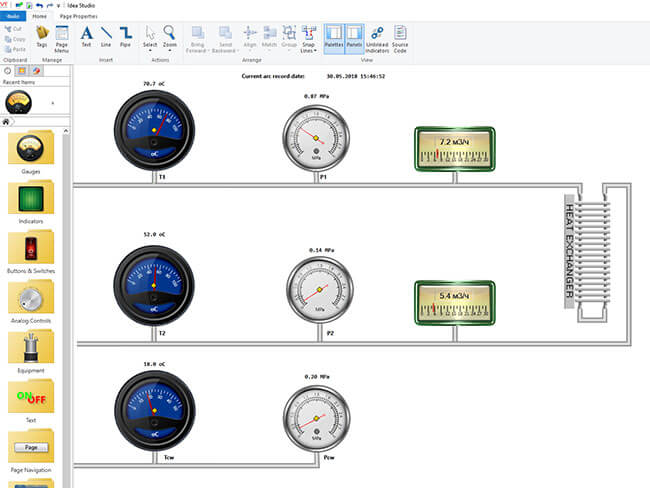Click the '0.87 MPa' value text
The height and width of the screenshot is (488, 650).
(x=316, y=96)
